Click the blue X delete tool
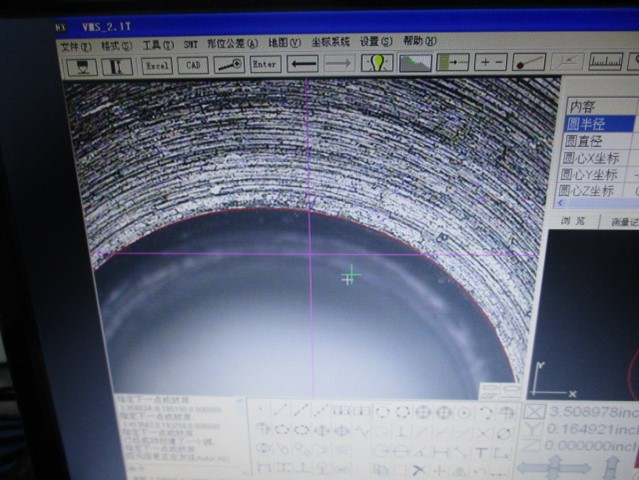639x480 pixels. pos(419,470)
